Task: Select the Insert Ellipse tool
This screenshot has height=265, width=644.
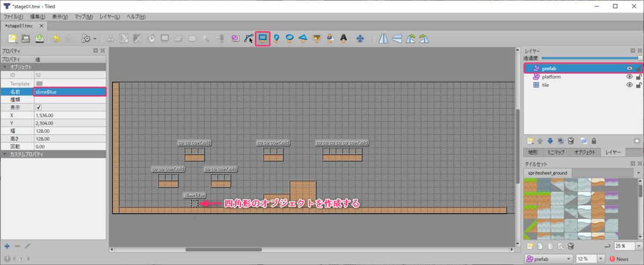Action: click(290, 39)
